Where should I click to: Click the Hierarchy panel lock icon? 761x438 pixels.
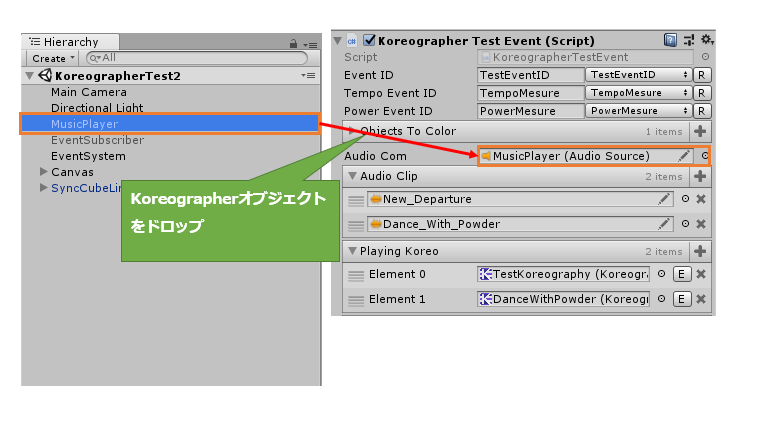point(293,44)
